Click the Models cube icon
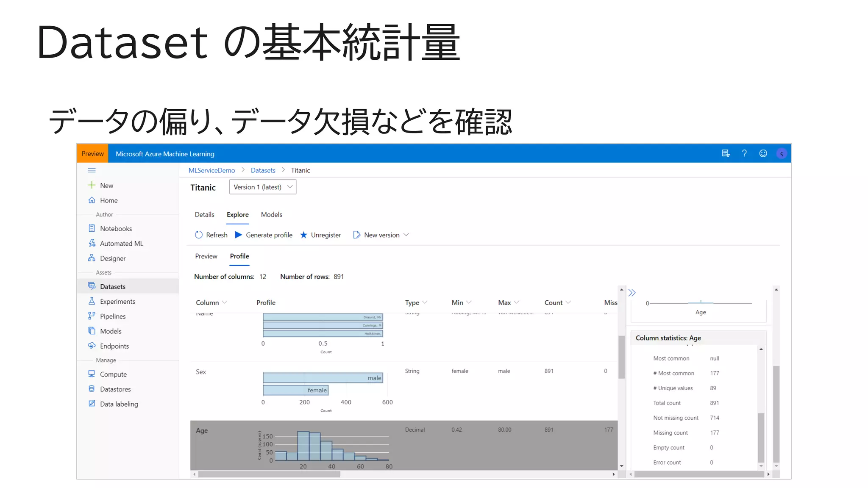Image resolution: width=868 pixels, height=488 pixels. pos(92,331)
